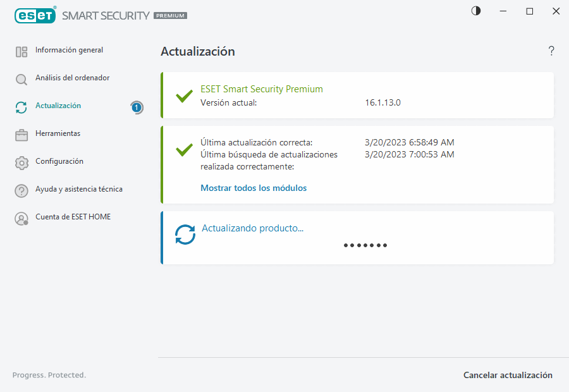Click the Progress. Protected. status text
Image resolution: width=569 pixels, height=392 pixels.
(49, 375)
